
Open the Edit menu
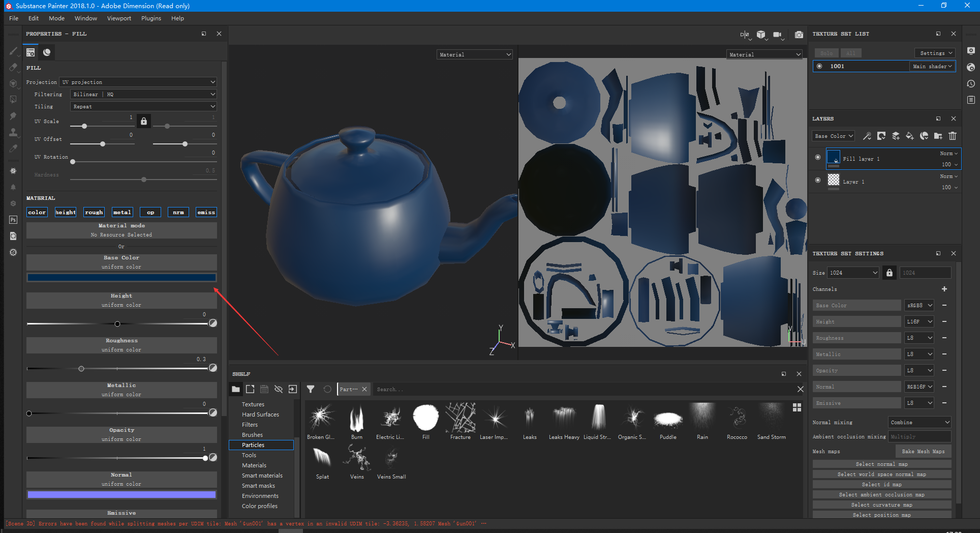point(34,18)
